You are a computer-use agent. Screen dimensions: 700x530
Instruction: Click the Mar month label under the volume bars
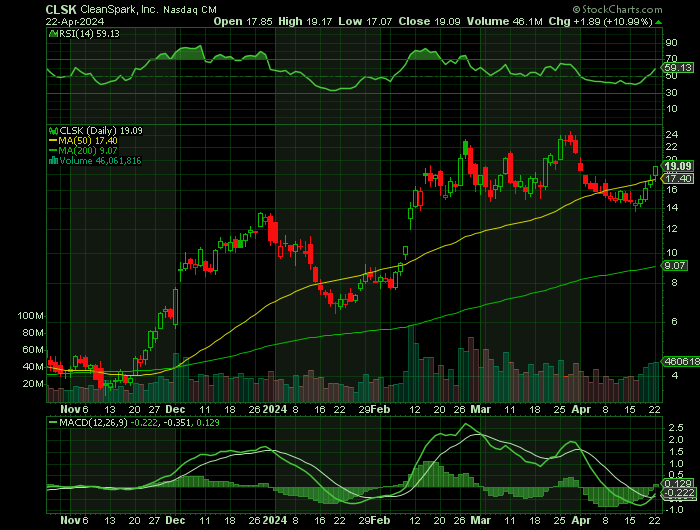[x=480, y=409]
